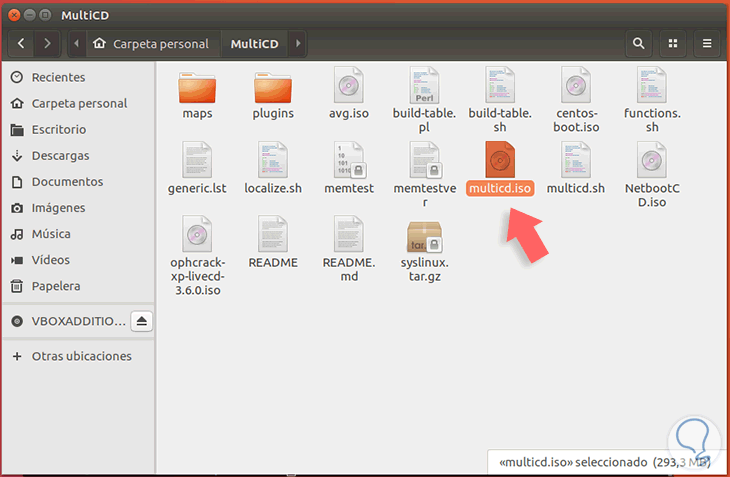Click the multicd.iso file name label
Viewport: 730px width, 477px height.
coord(500,188)
